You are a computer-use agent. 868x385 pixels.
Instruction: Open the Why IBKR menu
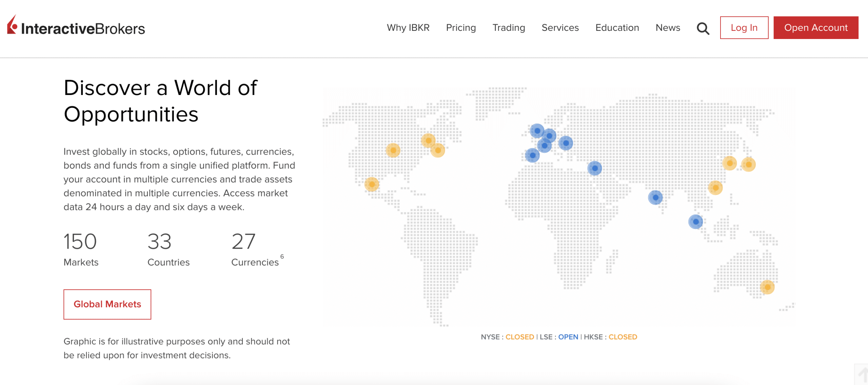pos(408,27)
